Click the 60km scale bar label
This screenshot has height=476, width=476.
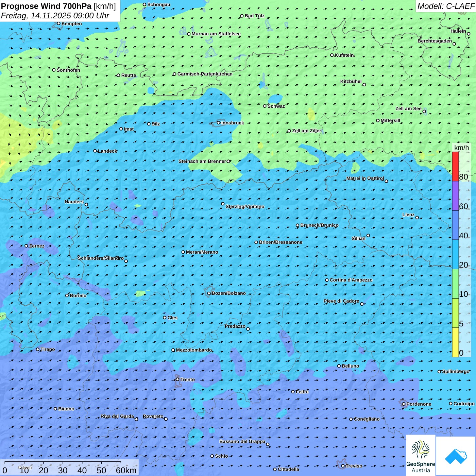[x=126, y=470]
